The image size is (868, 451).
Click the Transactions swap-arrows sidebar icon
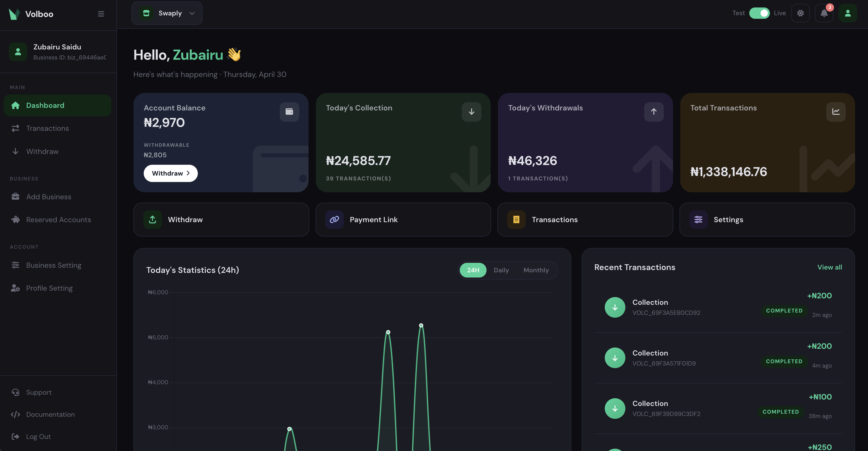(15, 128)
